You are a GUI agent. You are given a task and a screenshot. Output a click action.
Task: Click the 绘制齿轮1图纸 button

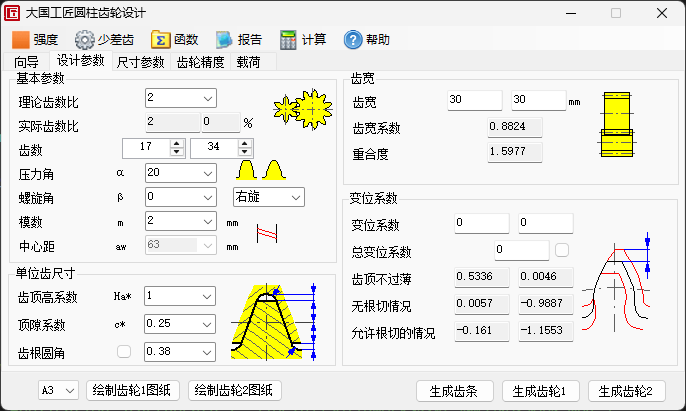click(x=131, y=391)
